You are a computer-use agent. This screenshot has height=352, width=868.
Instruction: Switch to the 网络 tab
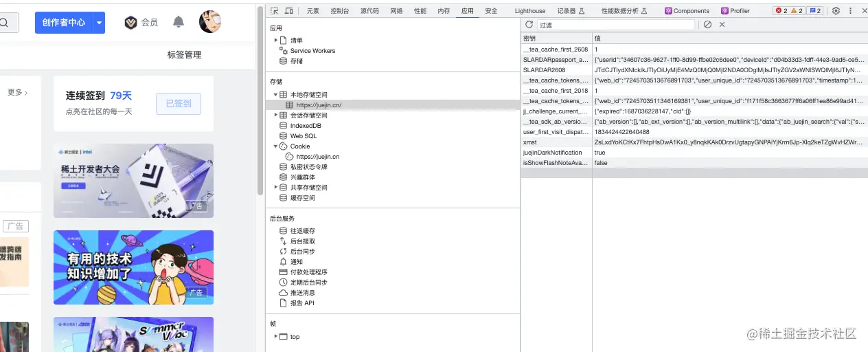[x=397, y=11]
